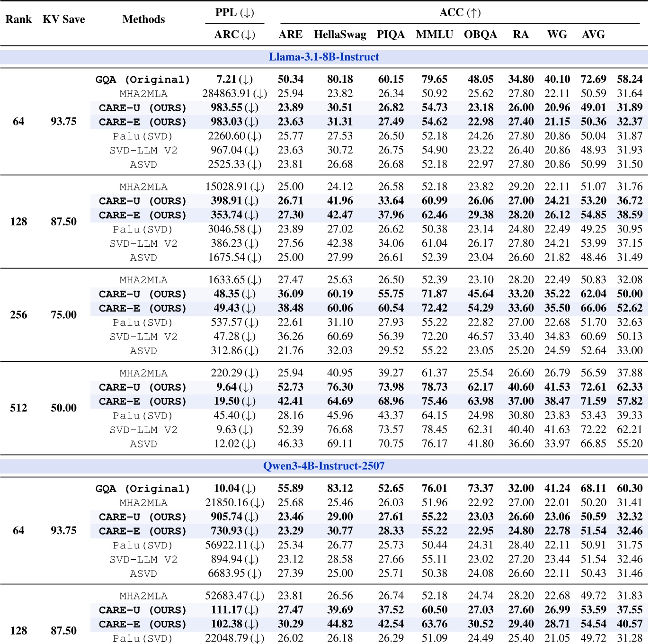Screen dimensions: 650x644
Task: Select the Methods column header
Action: click(x=142, y=19)
